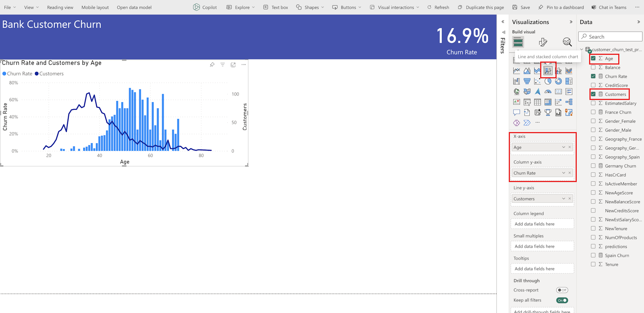644x313 pixels.
Task: Select the Pie chart visualization icon
Action: click(x=548, y=81)
